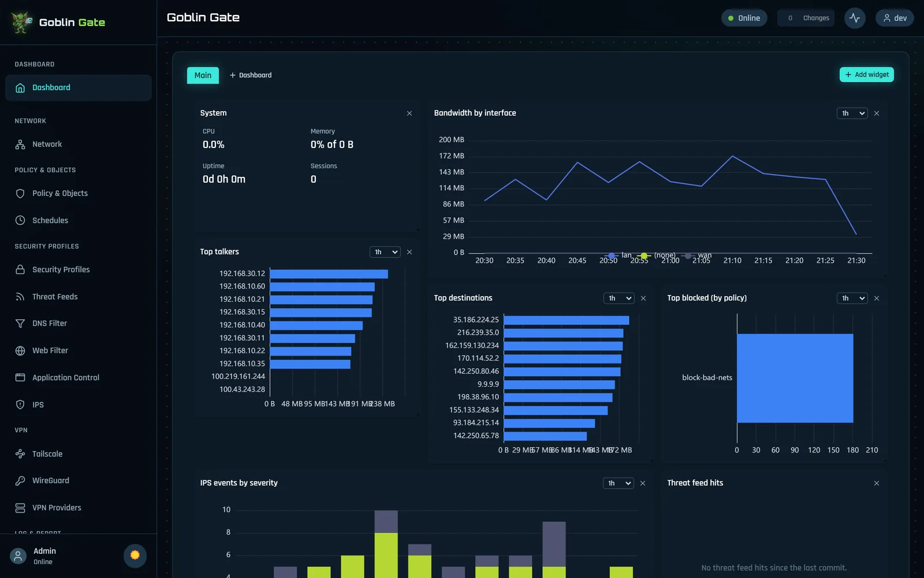The height and width of the screenshot is (578, 924).
Task: Open DNS Filter settings
Action: [79, 324]
